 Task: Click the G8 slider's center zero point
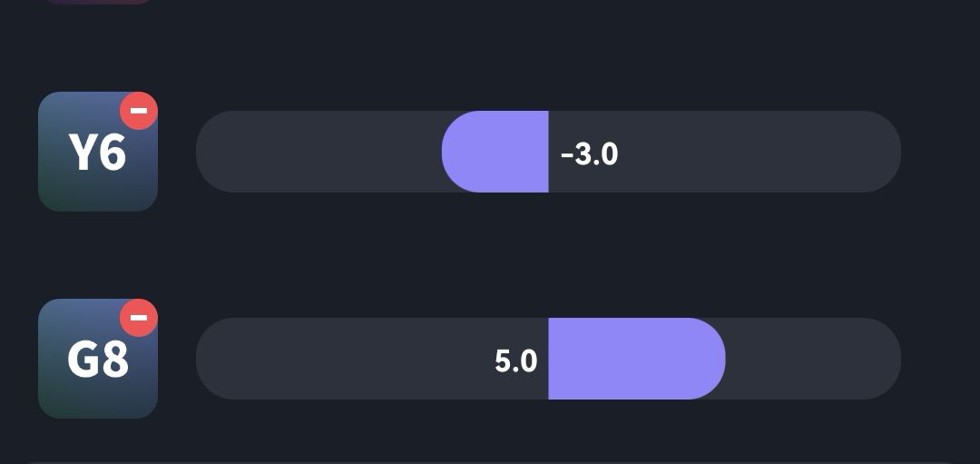[x=548, y=359]
